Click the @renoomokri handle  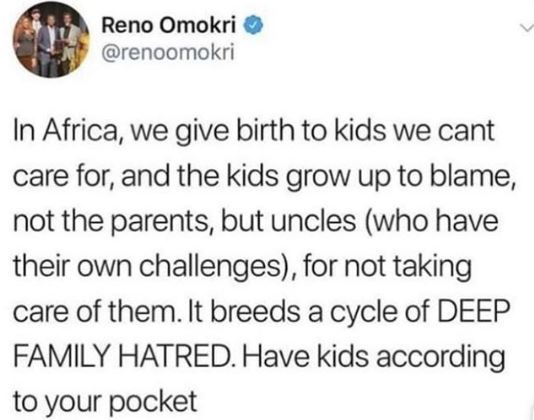point(168,53)
